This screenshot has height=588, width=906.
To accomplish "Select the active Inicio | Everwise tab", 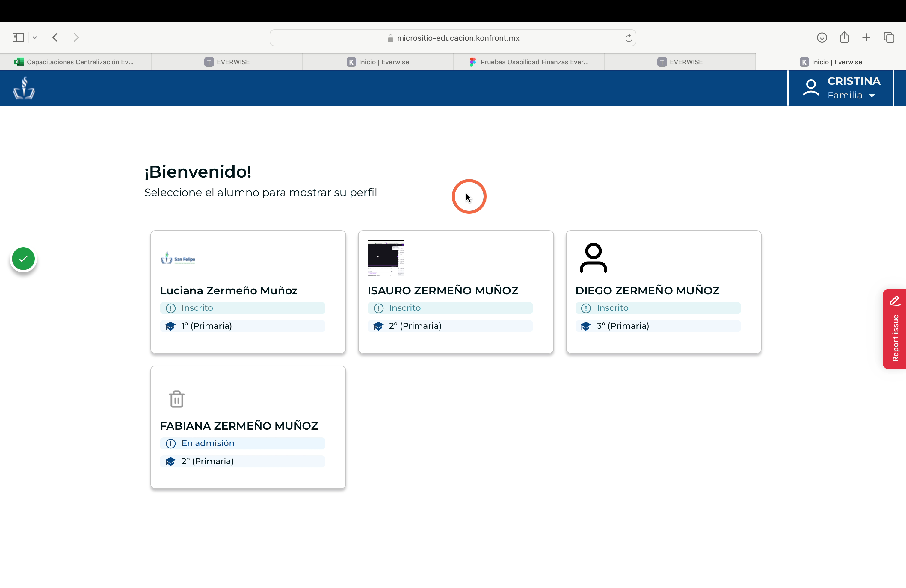I will click(x=830, y=62).
